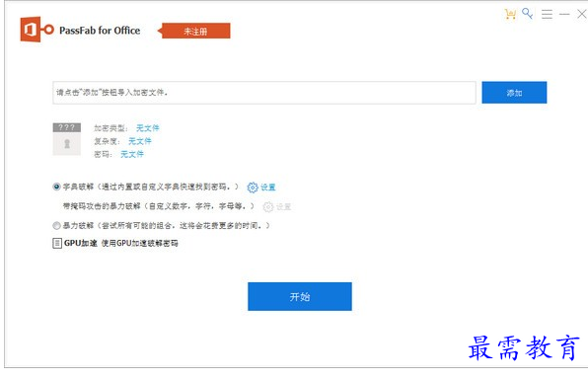Click 无文件 value beside 密码
The image size is (588, 379).
132,154
